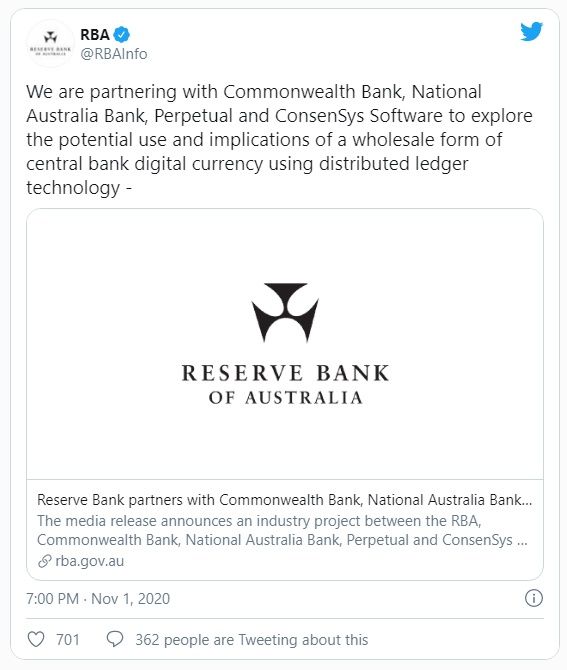
Task: Click the link chain icon beside rba.gov.au
Action: point(44,561)
